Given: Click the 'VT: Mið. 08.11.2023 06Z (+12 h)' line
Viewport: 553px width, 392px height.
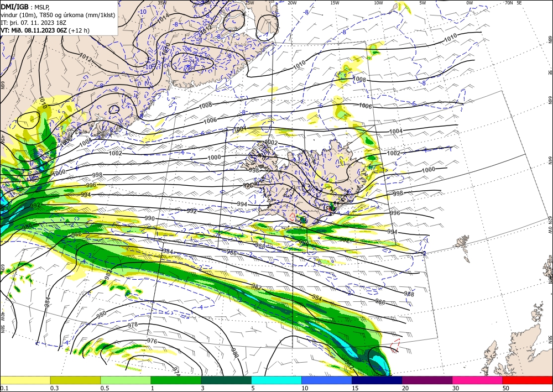Looking at the screenshot, I should click(45, 30).
